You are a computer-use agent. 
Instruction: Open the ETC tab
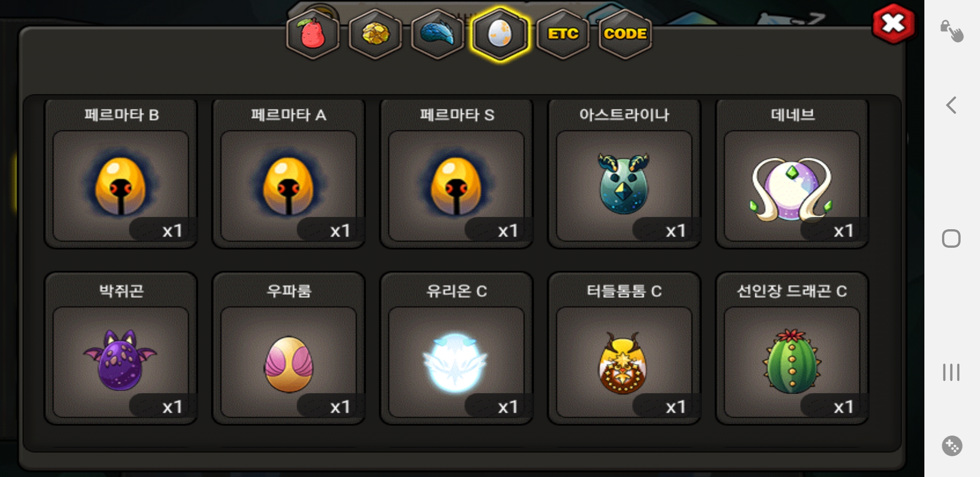point(563,34)
